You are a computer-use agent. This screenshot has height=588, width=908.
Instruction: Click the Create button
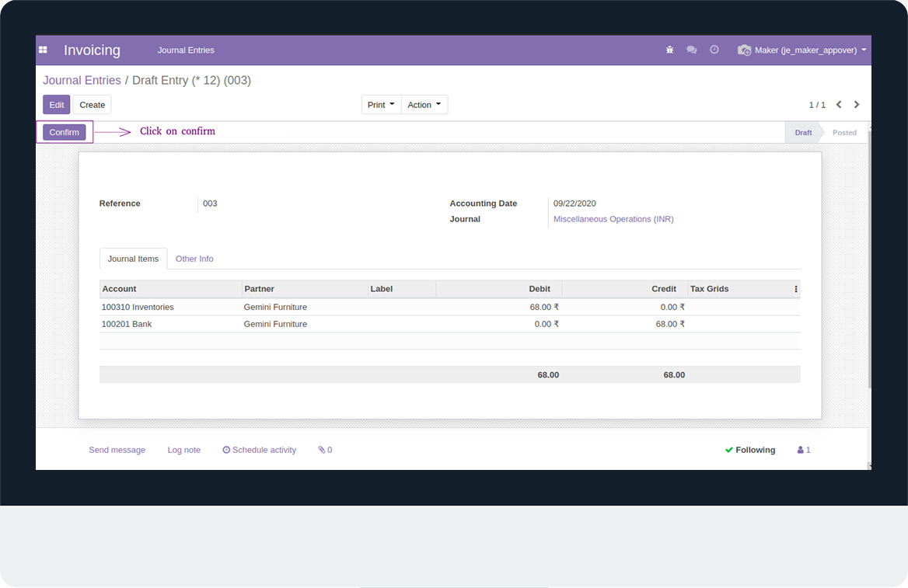[92, 105]
